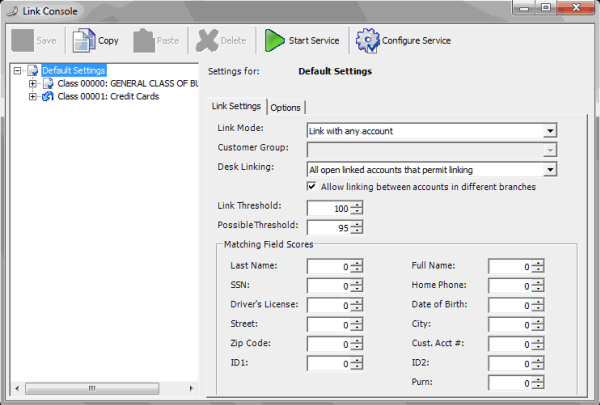
Task: Select the Link Settings tab
Action: (x=236, y=106)
